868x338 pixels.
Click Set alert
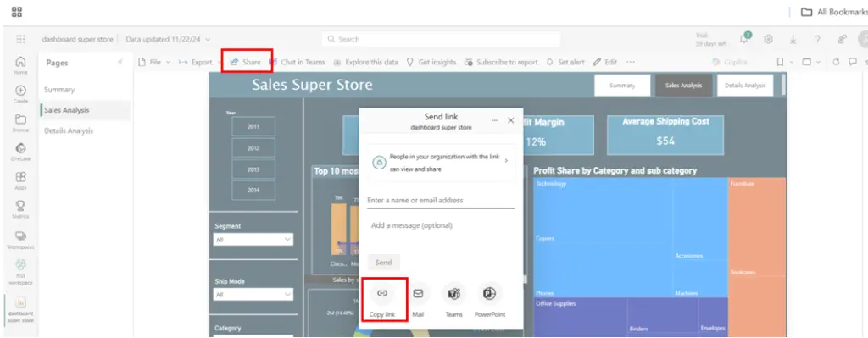565,62
